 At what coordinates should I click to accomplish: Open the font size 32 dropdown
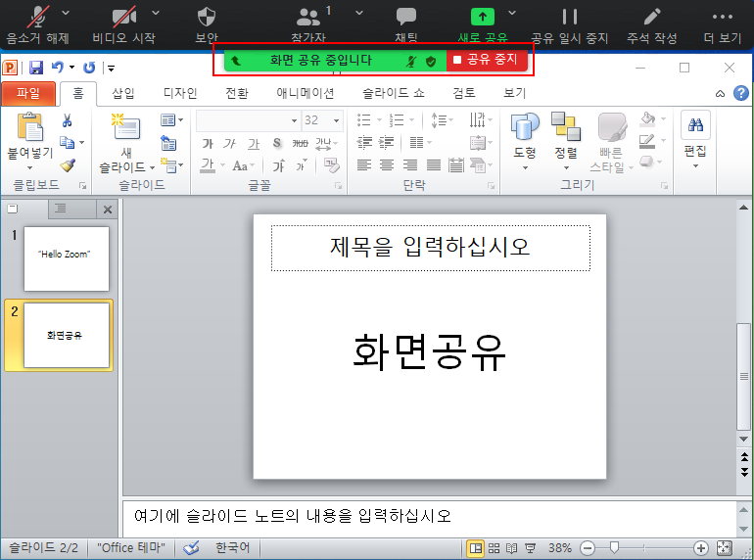pos(336,120)
